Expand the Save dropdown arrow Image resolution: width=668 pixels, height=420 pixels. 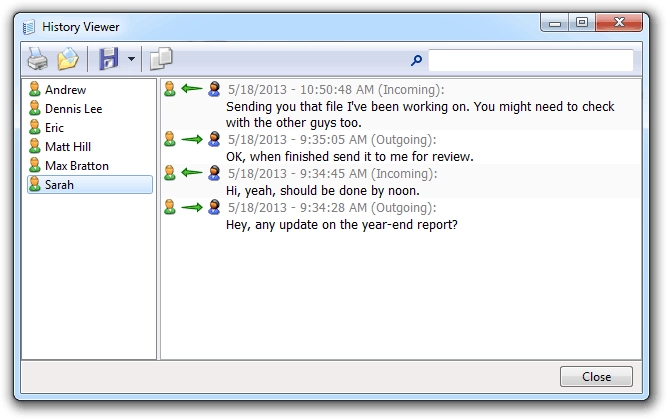pyautogui.click(x=131, y=61)
